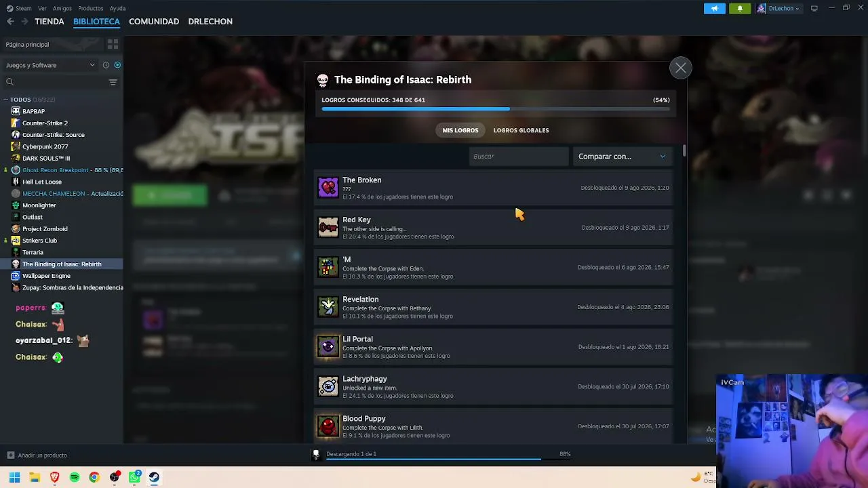
Task: Click the achievements progress bar
Action: pos(496,108)
